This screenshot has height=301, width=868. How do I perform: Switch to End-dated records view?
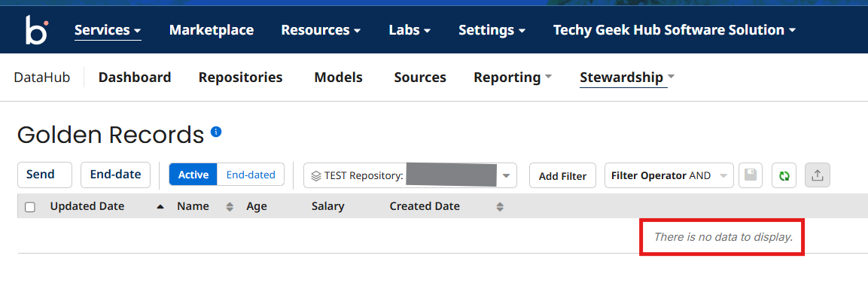[251, 175]
